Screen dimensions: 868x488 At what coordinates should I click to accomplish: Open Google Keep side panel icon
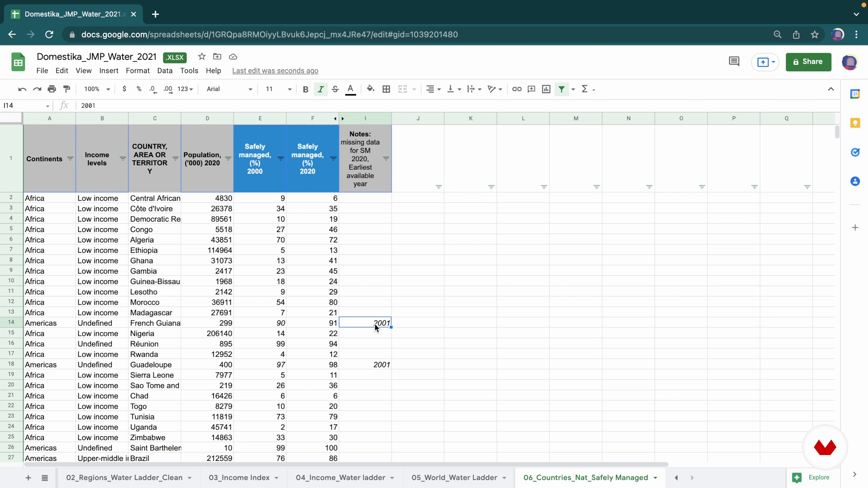855,123
